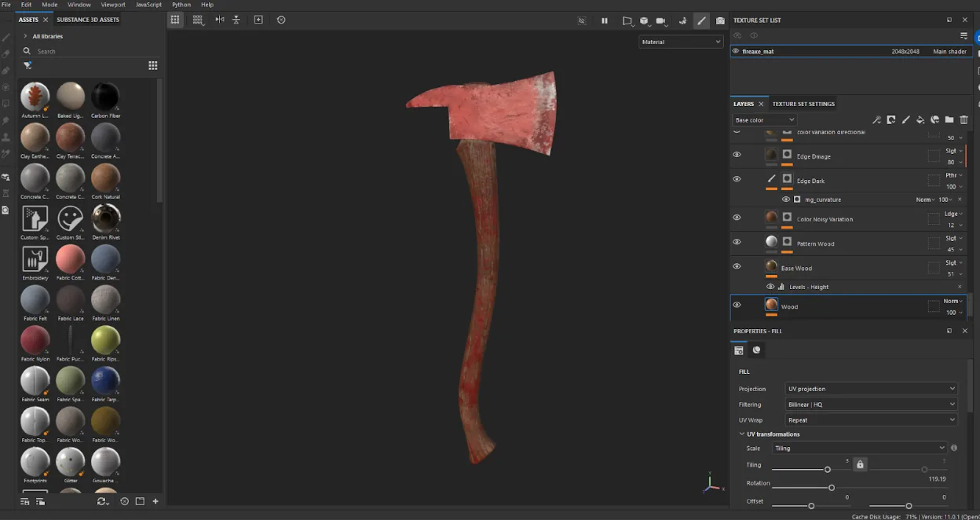Toggle assets grid view icon

(x=153, y=66)
